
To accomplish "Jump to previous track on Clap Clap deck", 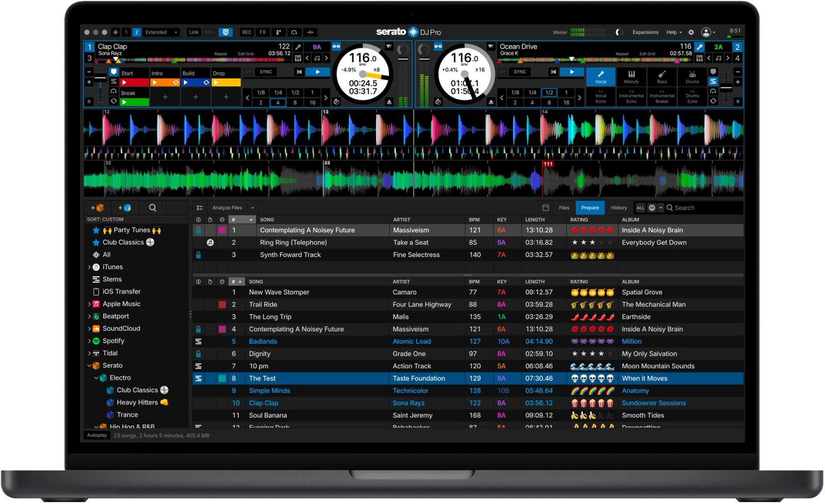I will click(299, 72).
